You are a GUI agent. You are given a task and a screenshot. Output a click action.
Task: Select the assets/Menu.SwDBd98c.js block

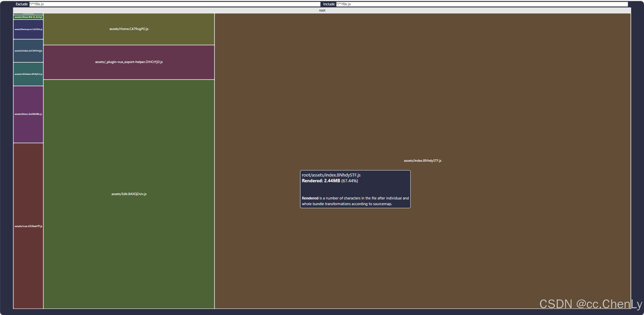[x=28, y=114]
